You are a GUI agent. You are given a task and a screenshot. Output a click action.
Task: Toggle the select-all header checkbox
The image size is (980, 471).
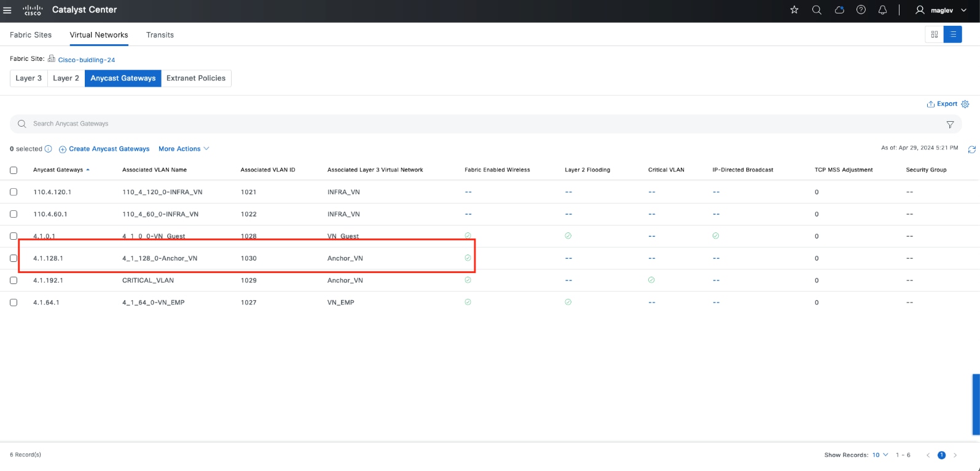point(14,170)
